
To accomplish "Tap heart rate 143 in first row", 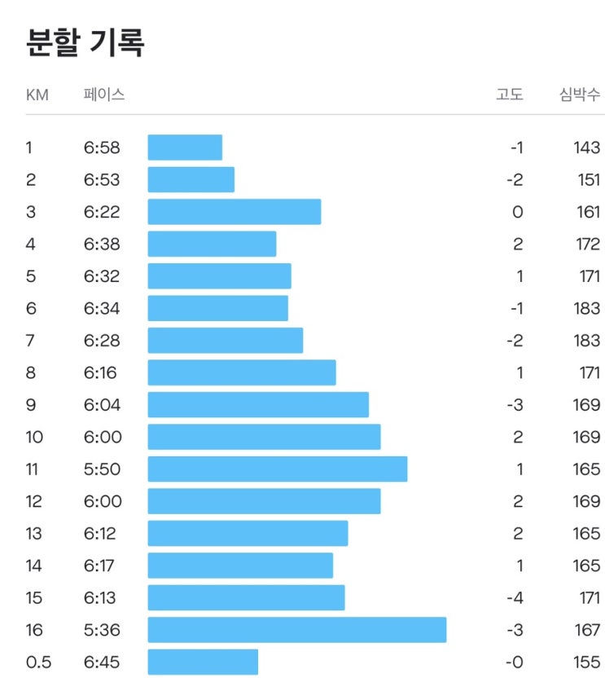I will (587, 147).
